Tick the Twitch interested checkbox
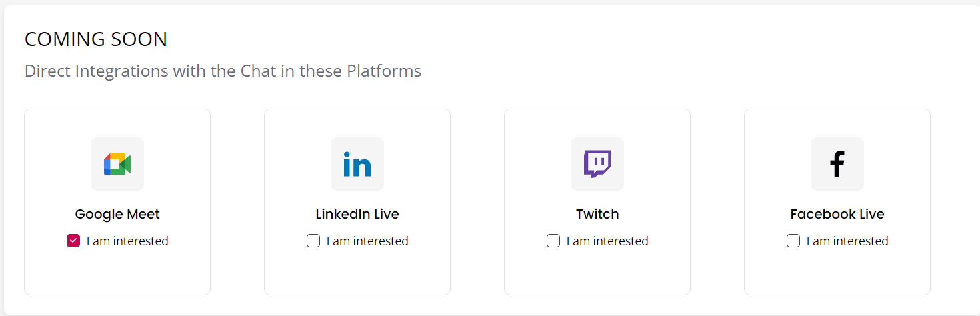Screen dimensions: 980x316 (x=553, y=241)
